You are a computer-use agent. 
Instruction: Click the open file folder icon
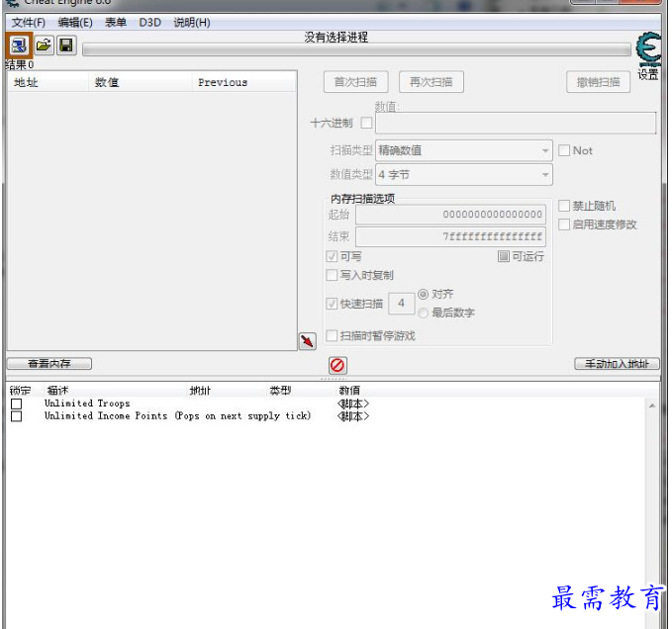[44, 45]
